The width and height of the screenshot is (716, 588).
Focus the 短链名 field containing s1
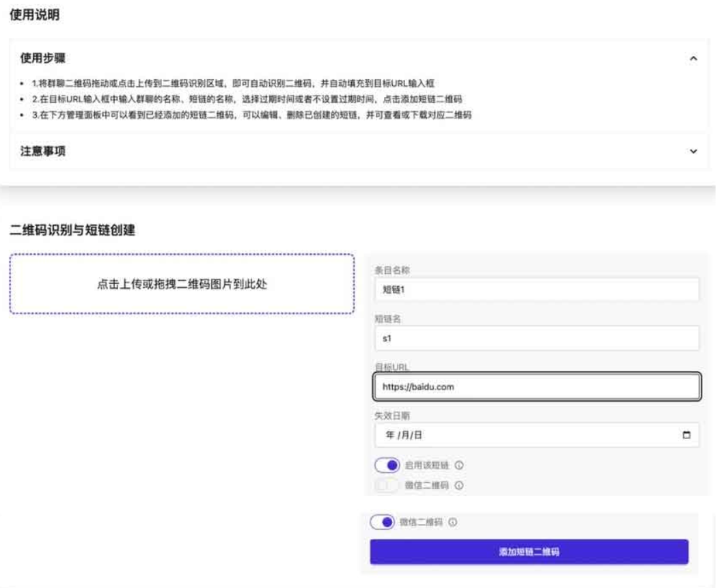tap(536, 338)
